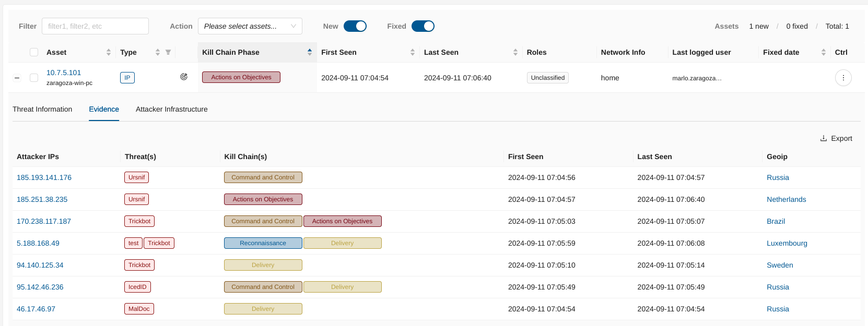Collapse the expanded 10.7.5.101 asset row
The height and width of the screenshot is (326, 868).
pyautogui.click(x=17, y=78)
